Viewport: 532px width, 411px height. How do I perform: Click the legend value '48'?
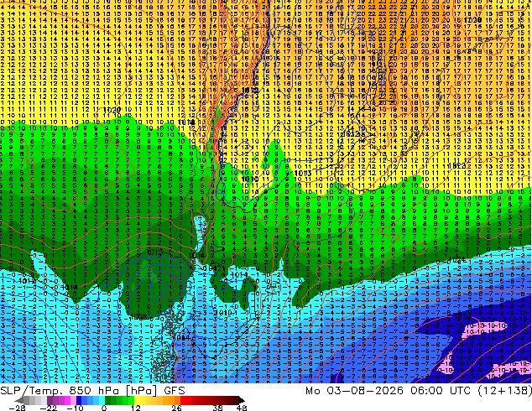pos(242,408)
